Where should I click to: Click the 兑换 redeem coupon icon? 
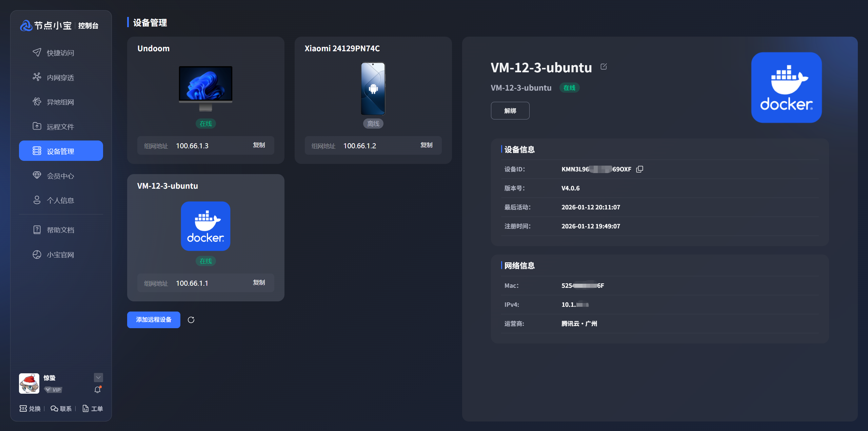click(23, 409)
